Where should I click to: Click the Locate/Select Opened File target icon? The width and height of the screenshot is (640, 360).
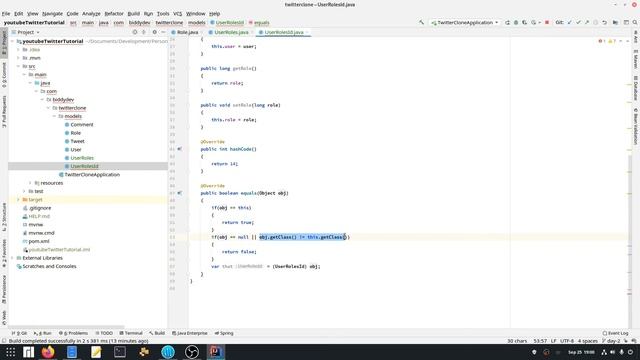coord(135,32)
